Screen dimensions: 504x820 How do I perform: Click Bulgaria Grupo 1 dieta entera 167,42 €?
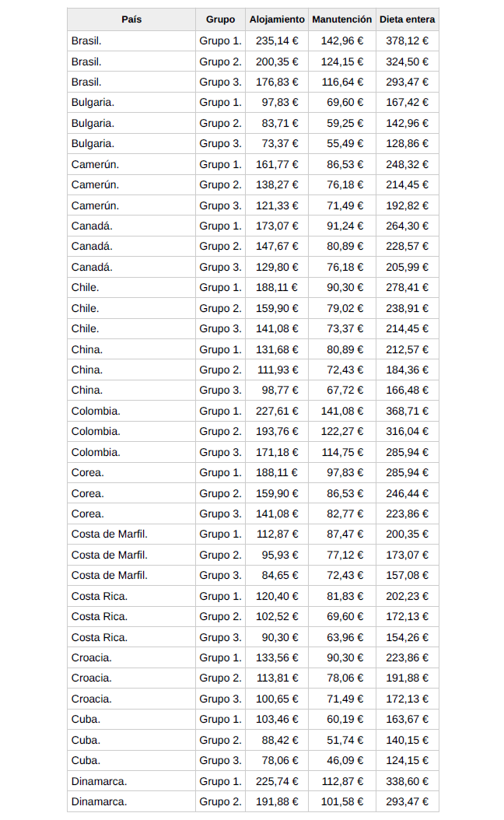[407, 102]
